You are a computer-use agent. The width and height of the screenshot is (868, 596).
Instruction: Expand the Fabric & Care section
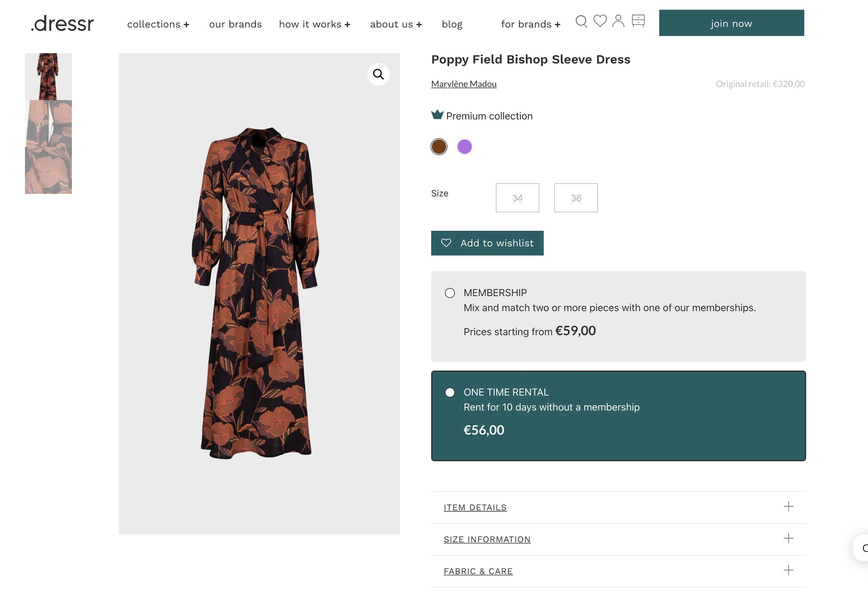478,571
